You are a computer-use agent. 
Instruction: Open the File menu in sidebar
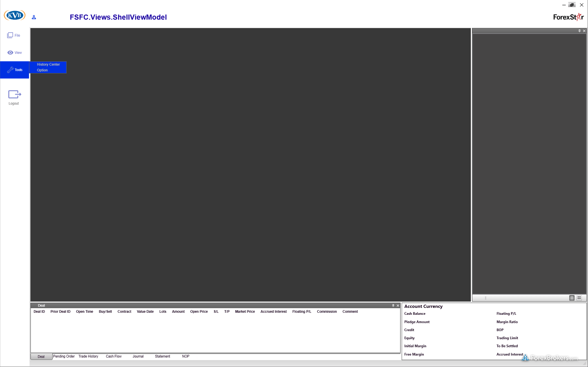click(14, 36)
